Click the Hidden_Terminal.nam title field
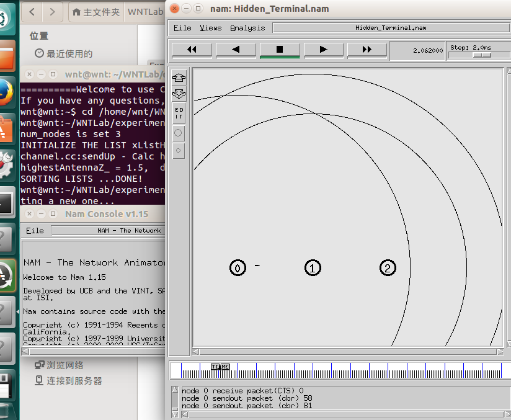 391,28
